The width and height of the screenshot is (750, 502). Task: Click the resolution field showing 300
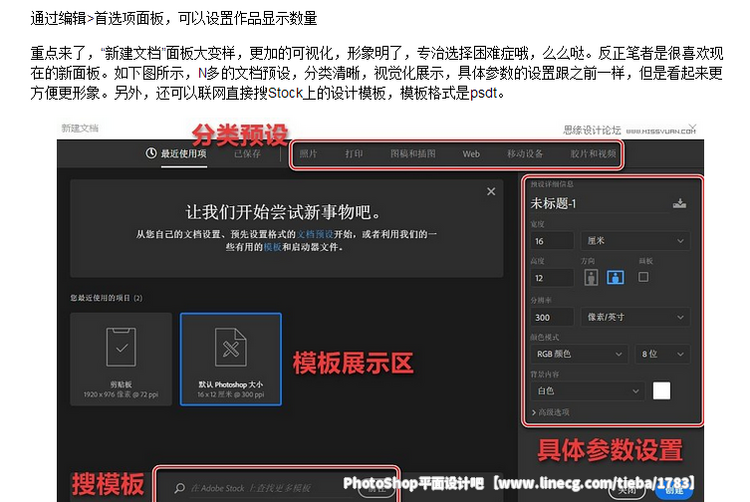point(551,317)
